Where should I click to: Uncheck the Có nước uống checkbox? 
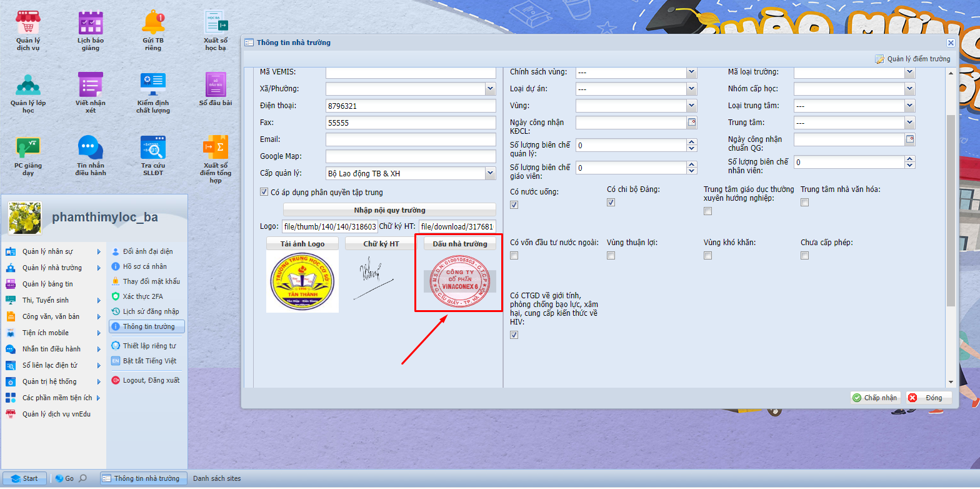(x=514, y=204)
